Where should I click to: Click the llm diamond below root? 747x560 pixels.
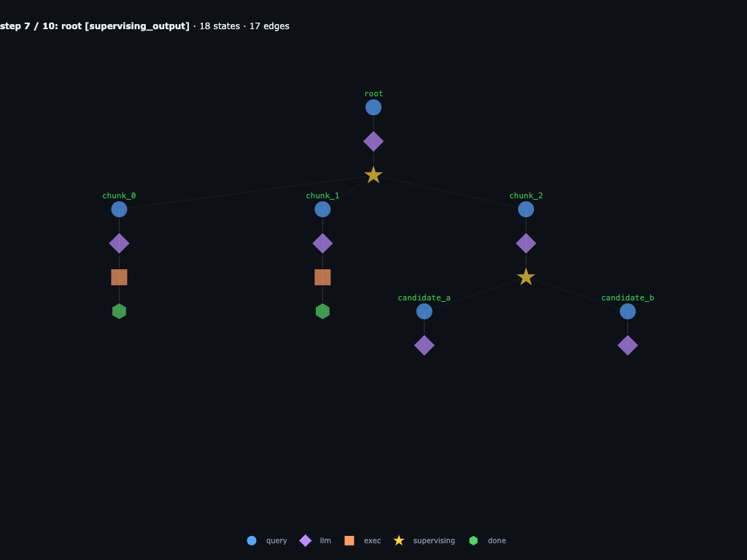tap(373, 141)
